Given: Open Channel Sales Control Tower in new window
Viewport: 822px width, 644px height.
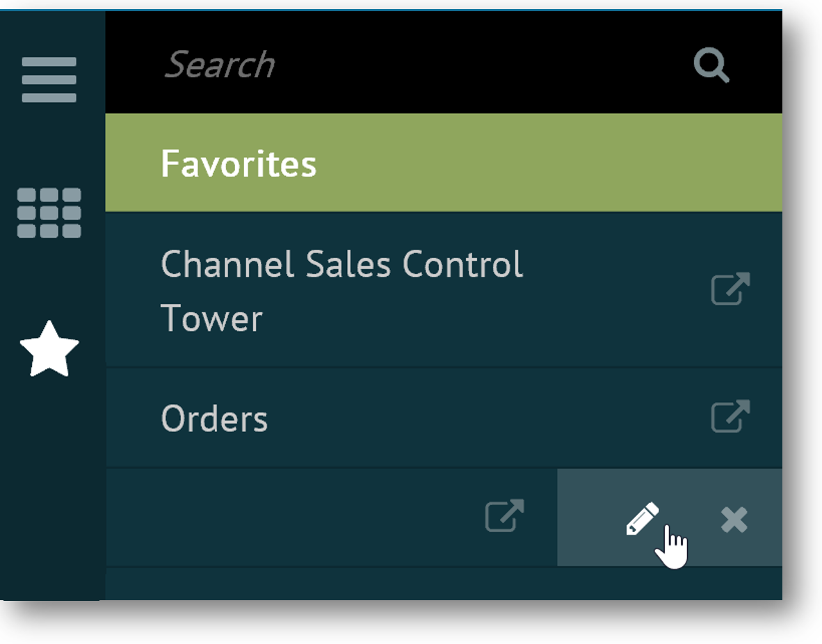Looking at the screenshot, I should [730, 289].
